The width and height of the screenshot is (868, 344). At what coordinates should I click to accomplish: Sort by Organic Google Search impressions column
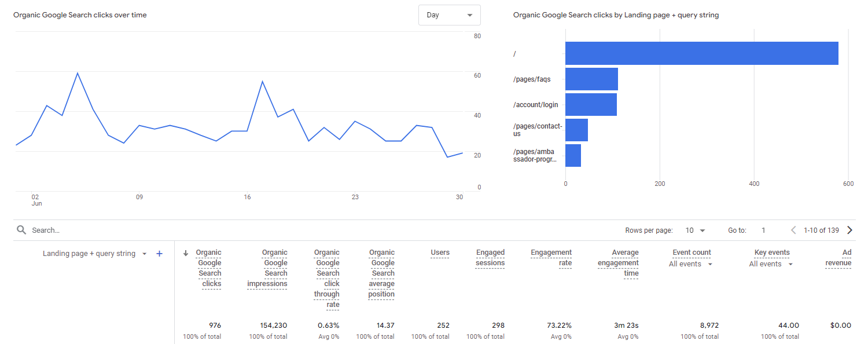coord(267,268)
